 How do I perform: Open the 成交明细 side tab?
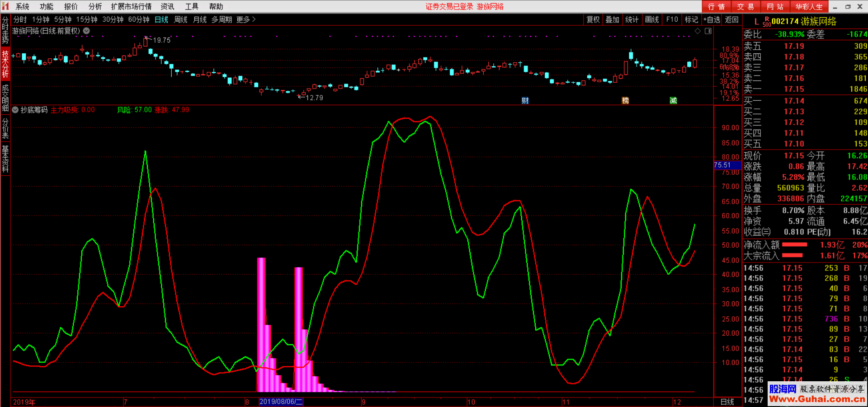[5, 98]
